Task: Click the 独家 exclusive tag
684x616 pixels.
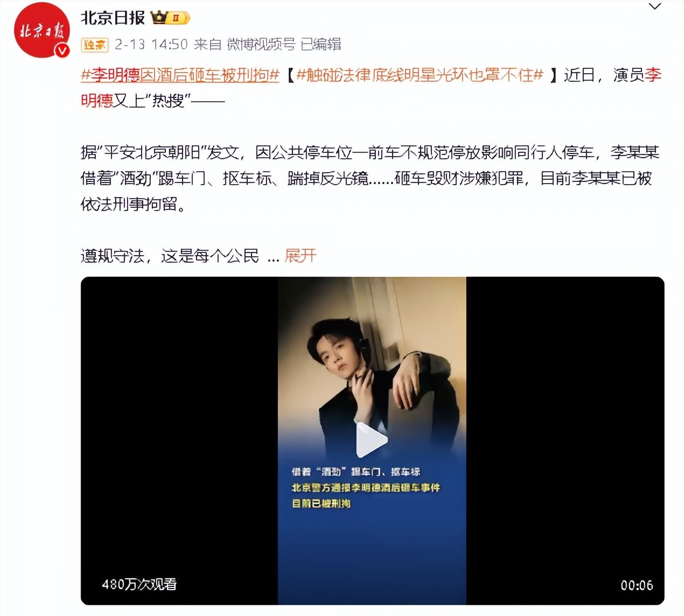Action: pyautogui.click(x=95, y=45)
